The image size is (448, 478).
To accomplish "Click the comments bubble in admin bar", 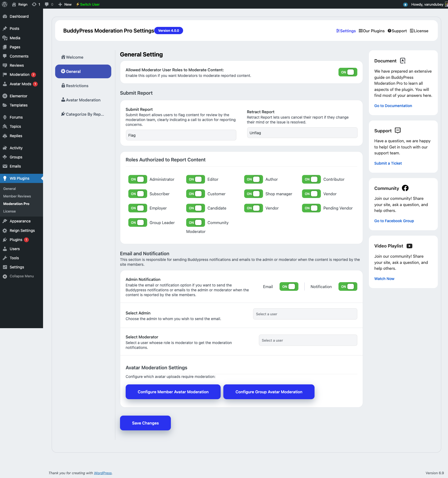I will click(x=47, y=4).
